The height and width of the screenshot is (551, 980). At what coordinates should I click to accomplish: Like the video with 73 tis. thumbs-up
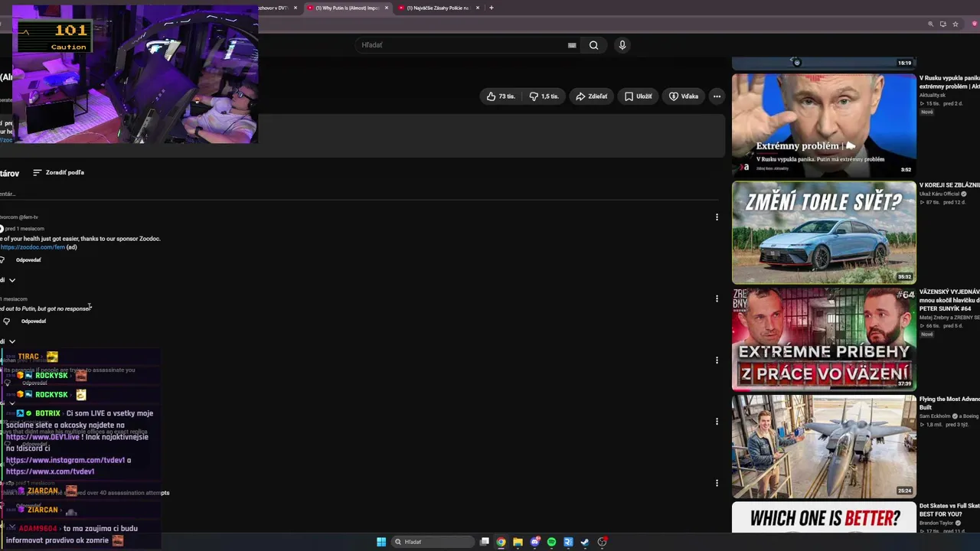[x=501, y=96]
